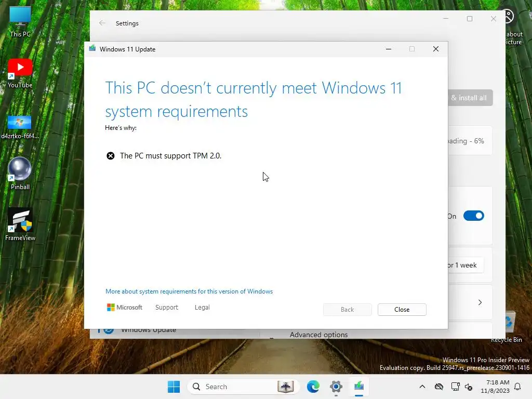
Task: Open This PC desktop icon
Action: click(x=20, y=22)
